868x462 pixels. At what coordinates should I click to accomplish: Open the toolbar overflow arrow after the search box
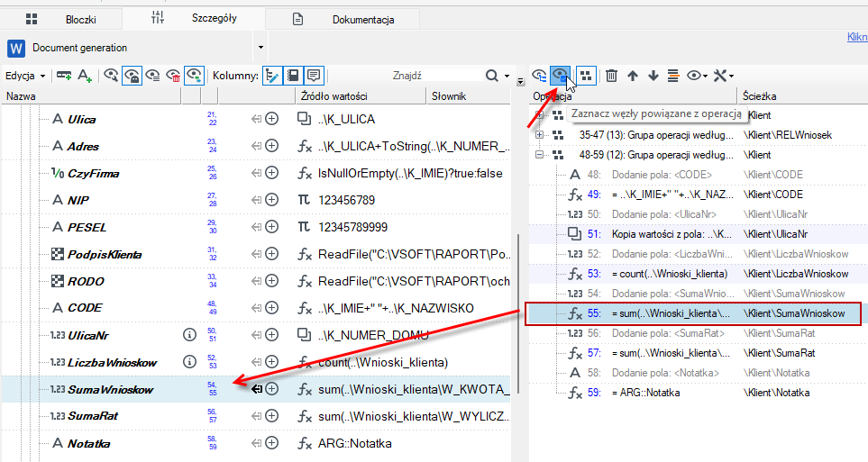point(520,81)
